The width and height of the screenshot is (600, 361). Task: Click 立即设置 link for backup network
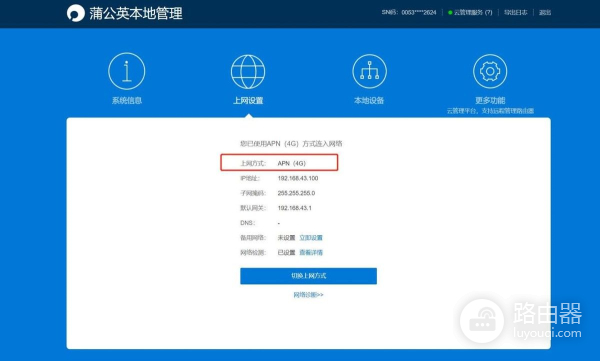pos(311,238)
